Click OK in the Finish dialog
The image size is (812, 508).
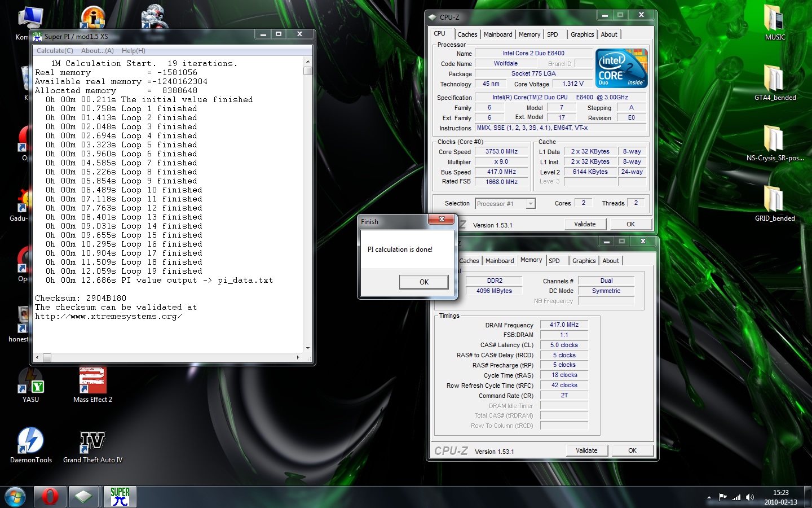click(423, 282)
